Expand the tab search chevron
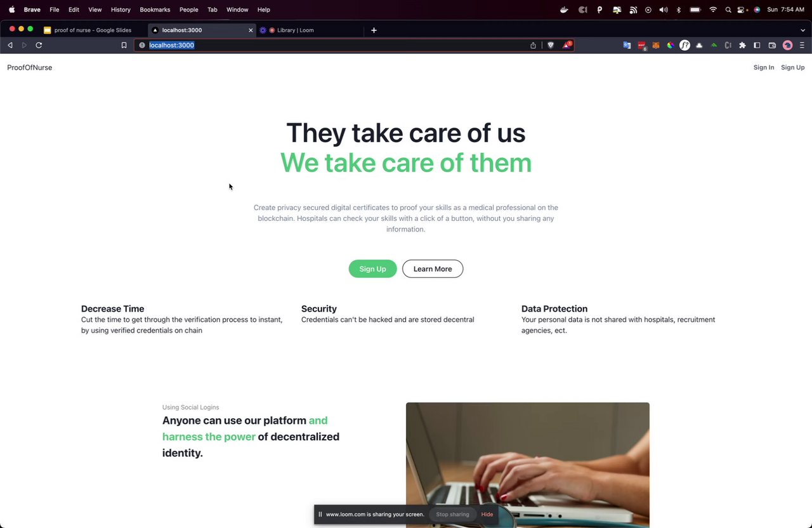 [x=802, y=30]
